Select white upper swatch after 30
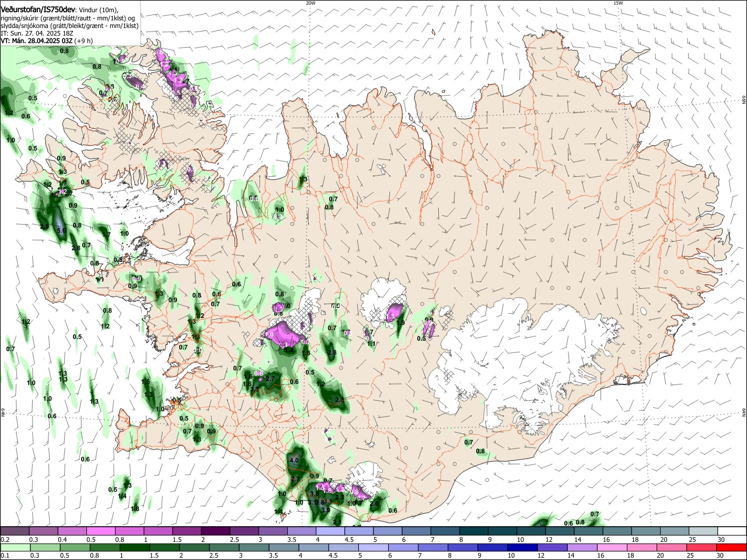 pos(731,531)
